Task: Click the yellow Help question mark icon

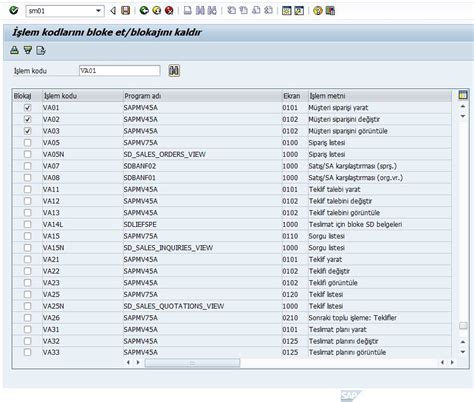Action: 318,11
